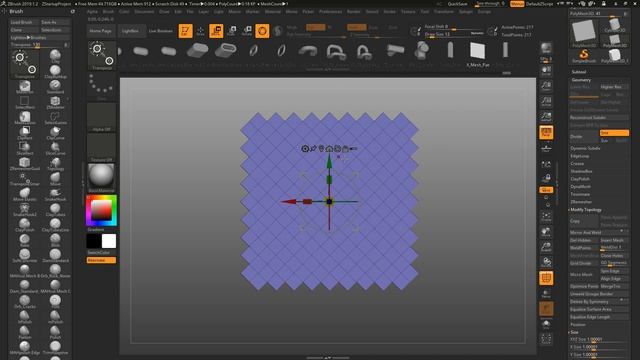640x360 pixels.
Task: Collapse the Geometry section
Action: pyautogui.click(x=581, y=80)
